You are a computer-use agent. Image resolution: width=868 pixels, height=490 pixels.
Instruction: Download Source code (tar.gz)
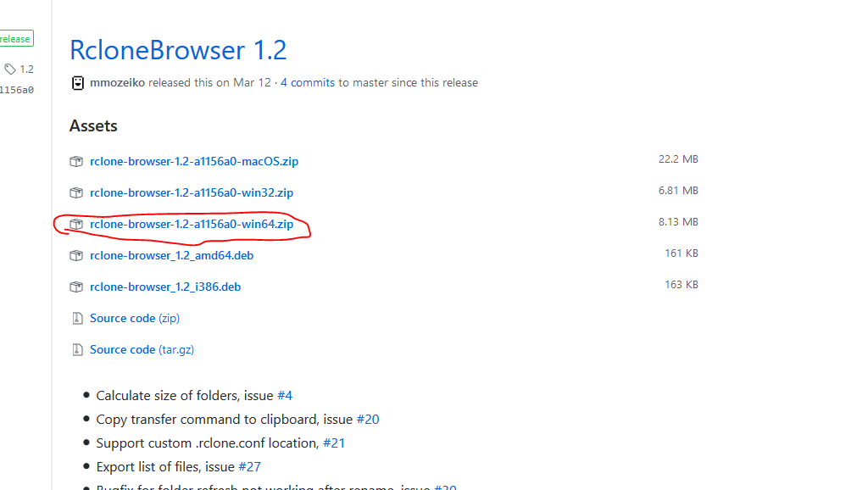click(x=142, y=350)
